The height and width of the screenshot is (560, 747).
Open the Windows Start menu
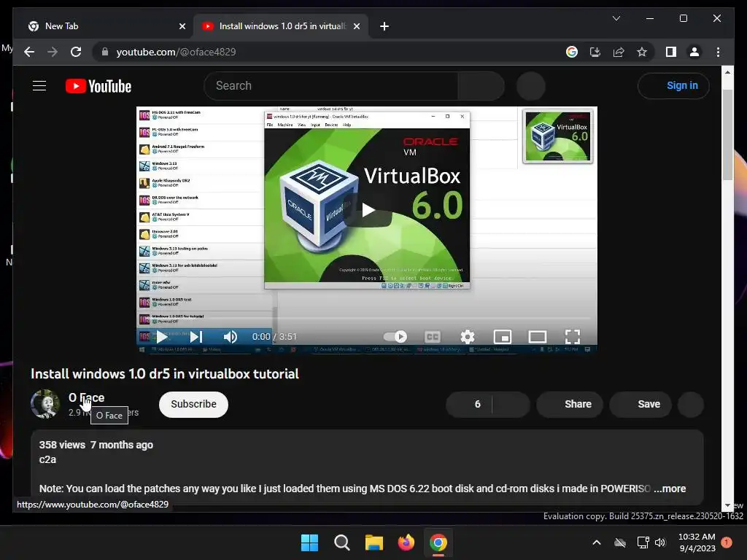click(309, 542)
